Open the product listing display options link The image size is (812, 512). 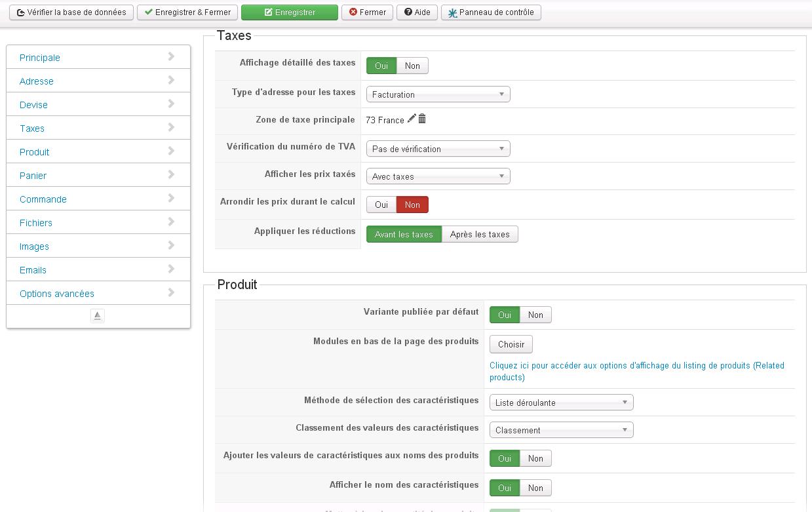(x=637, y=371)
